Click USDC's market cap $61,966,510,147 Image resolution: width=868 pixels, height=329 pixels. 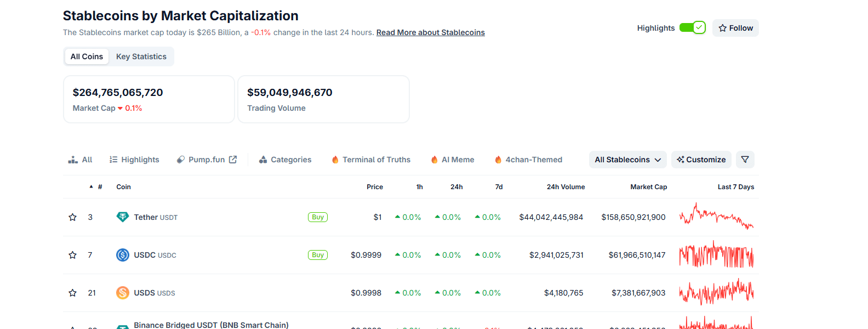pos(637,255)
